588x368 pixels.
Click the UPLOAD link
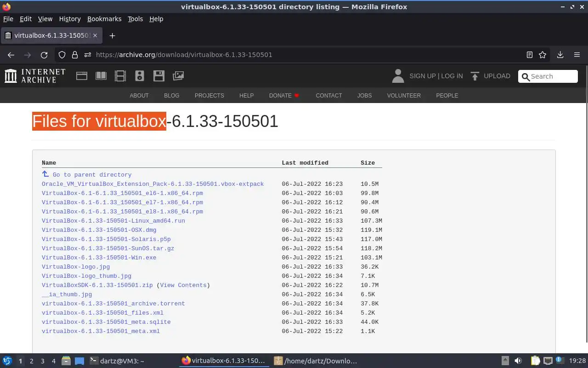coord(497,76)
